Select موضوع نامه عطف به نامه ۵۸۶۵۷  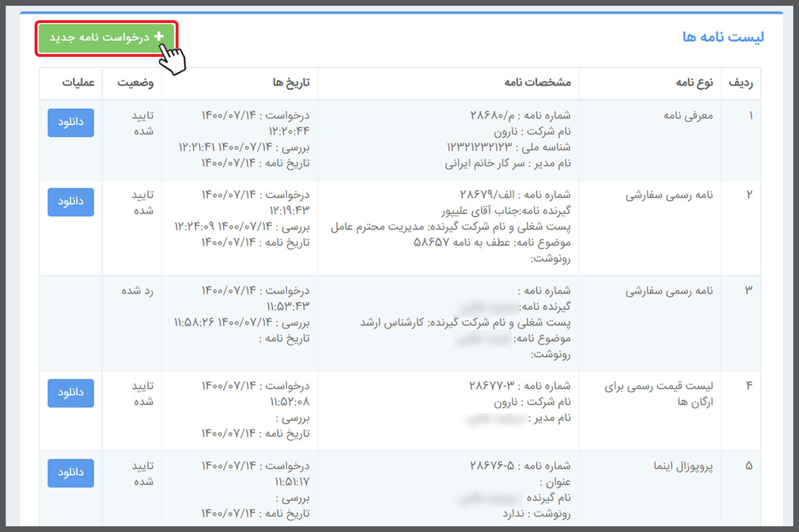[x=492, y=243]
